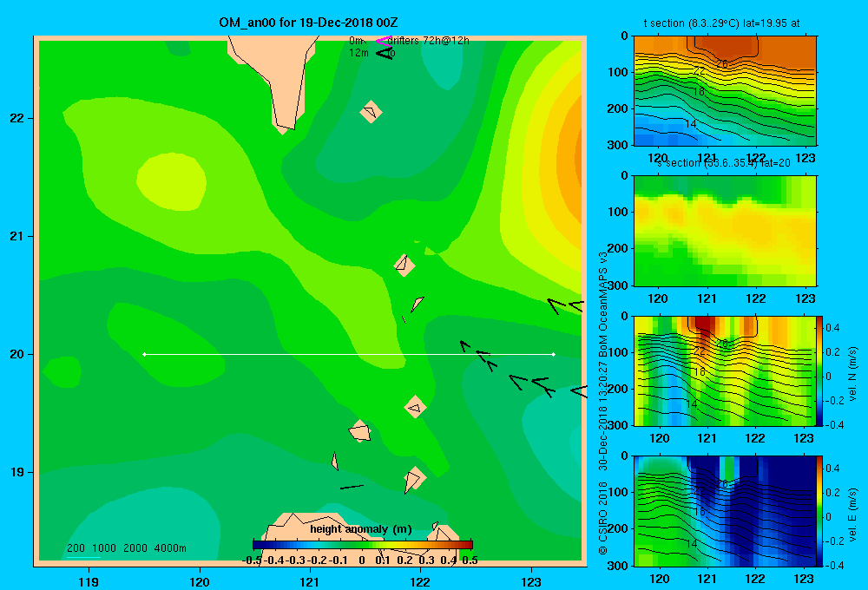Click the island near 18.9N 121.9E
868x590 pixels.
coord(415,479)
